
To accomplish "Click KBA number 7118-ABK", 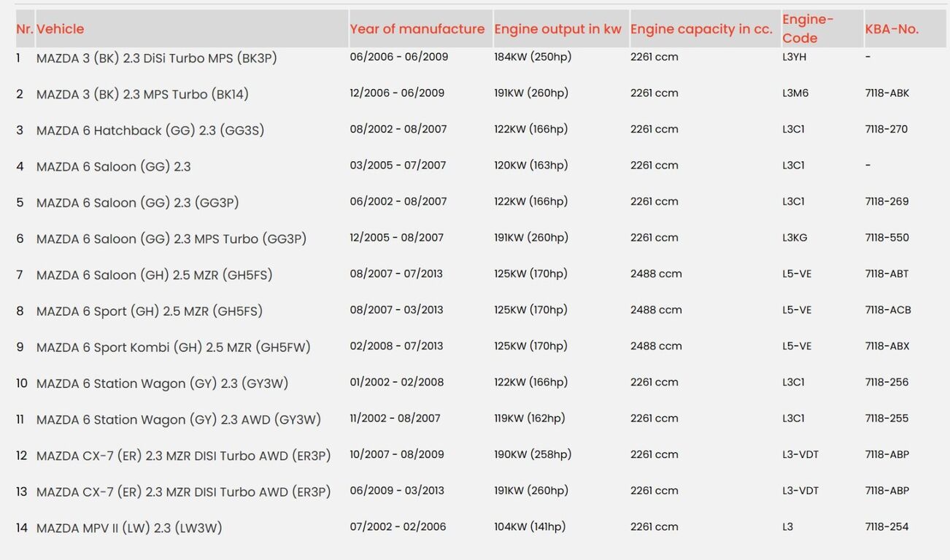I will [887, 93].
